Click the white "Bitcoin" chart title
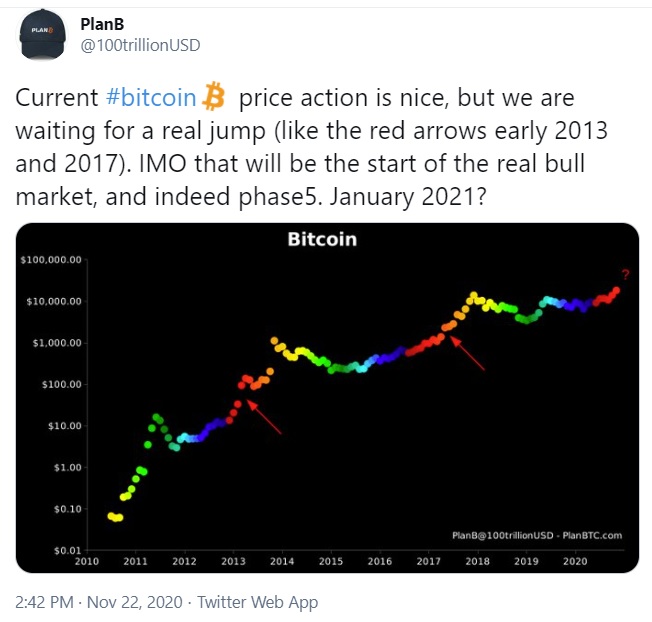 322,240
